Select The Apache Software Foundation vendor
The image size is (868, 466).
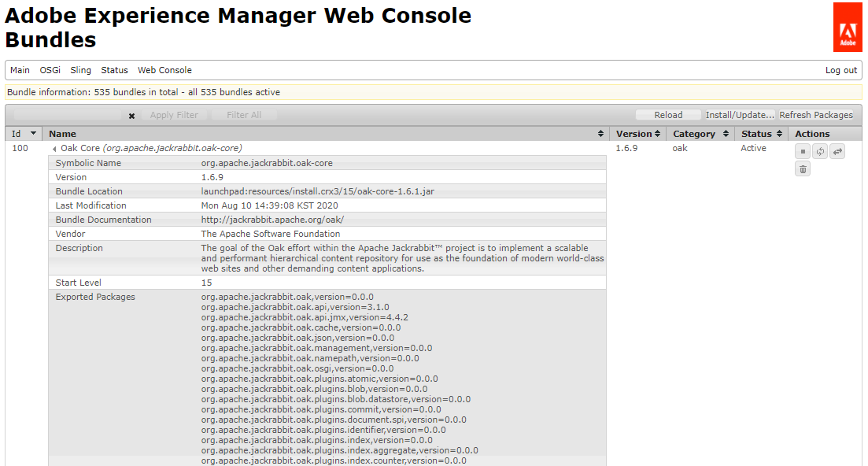271,234
